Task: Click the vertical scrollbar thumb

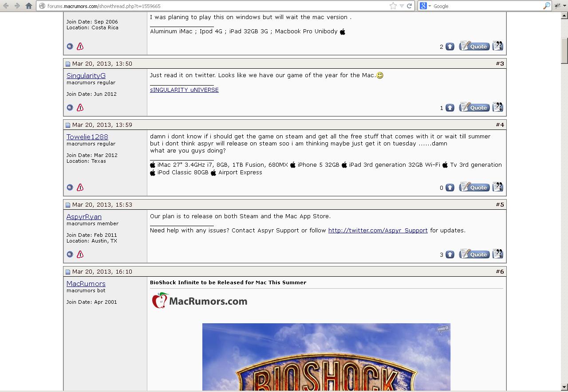Action: tap(564, 51)
